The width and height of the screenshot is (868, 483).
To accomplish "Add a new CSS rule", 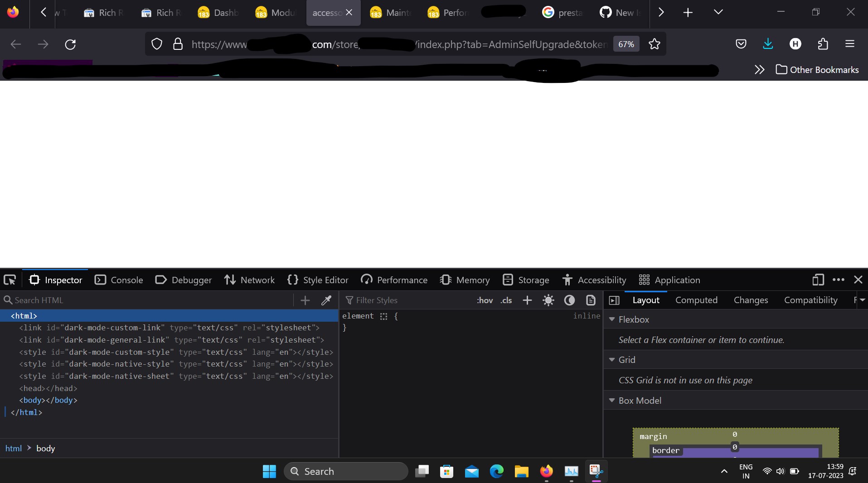I will 527,300.
